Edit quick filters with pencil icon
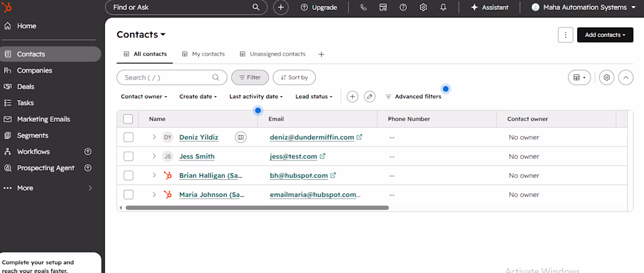 point(369,97)
